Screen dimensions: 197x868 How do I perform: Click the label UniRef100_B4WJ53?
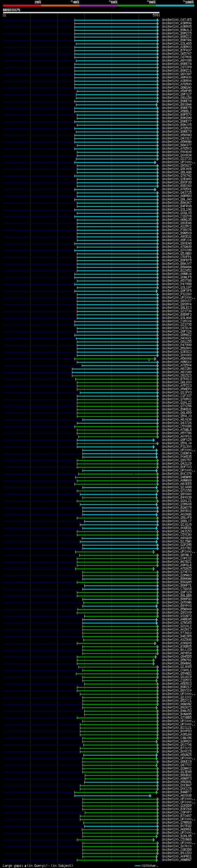click(177, 711)
